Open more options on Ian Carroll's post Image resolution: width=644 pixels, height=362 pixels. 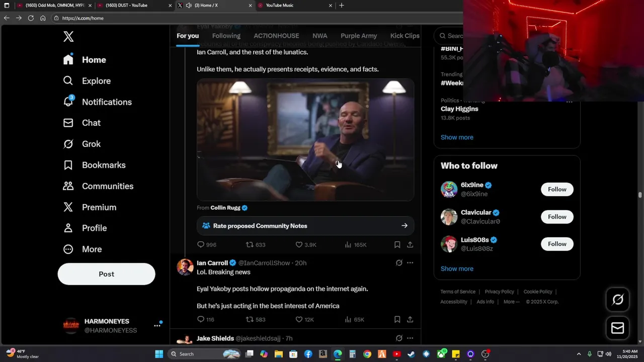[x=410, y=263]
